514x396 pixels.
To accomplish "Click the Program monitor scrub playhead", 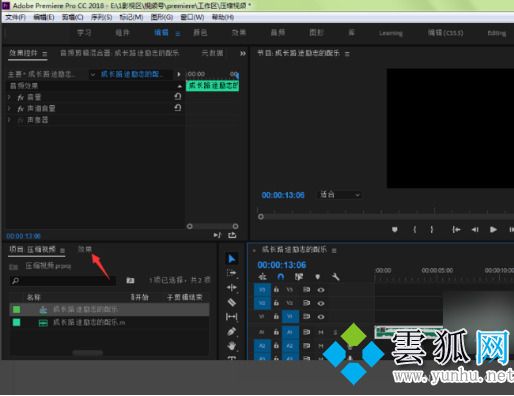I will (261, 217).
